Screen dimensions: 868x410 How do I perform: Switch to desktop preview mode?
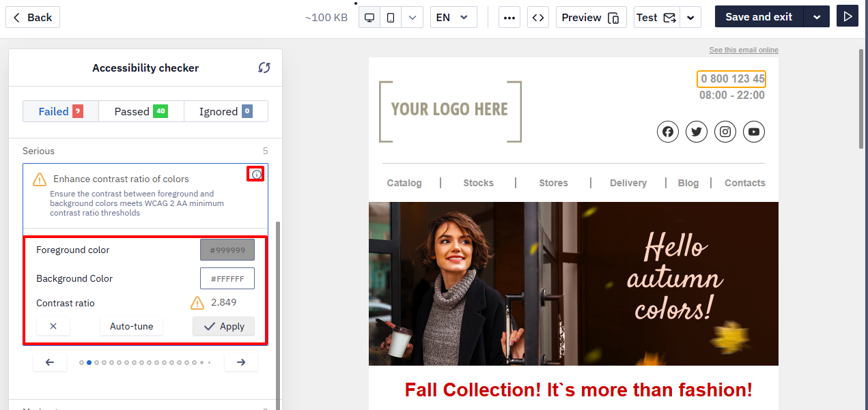click(369, 17)
